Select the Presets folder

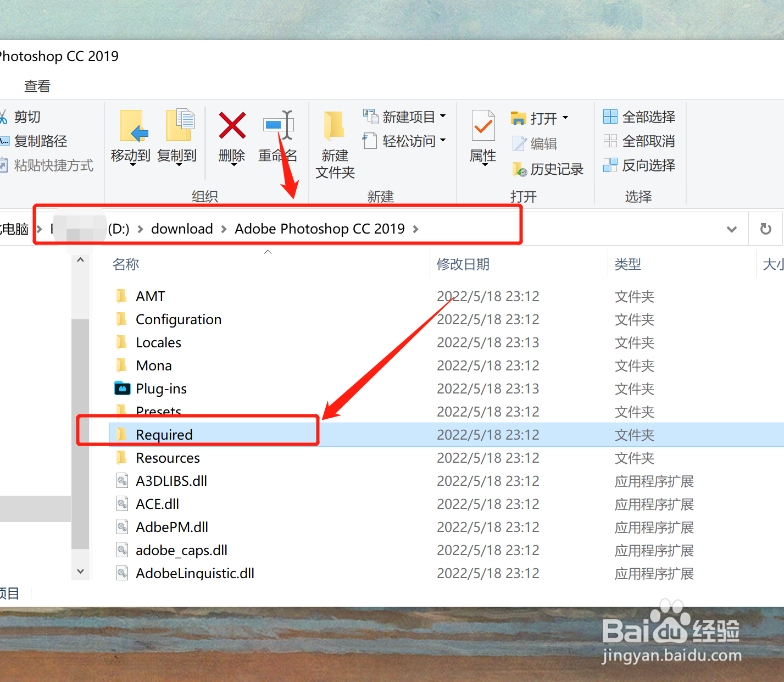tap(158, 412)
